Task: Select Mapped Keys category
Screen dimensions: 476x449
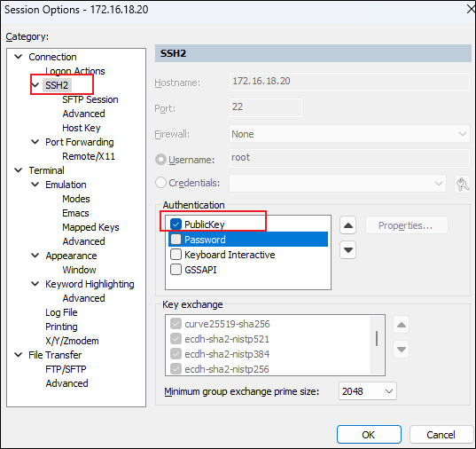Action: point(90,227)
